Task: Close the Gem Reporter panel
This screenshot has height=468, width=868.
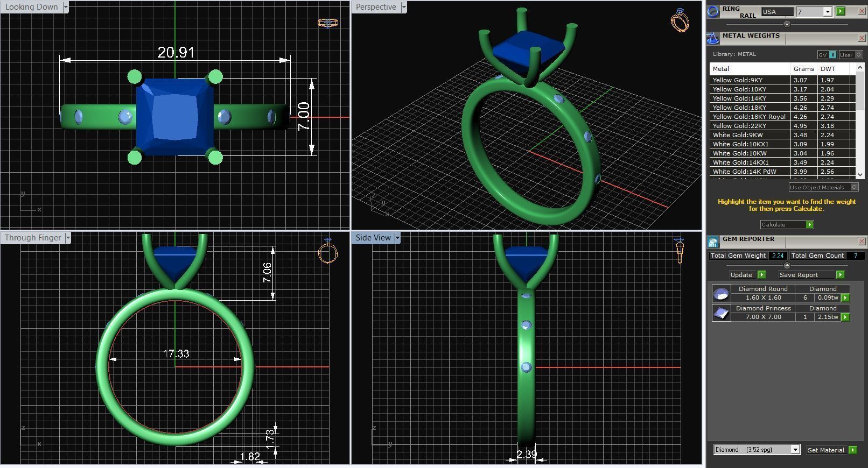Action: point(862,242)
